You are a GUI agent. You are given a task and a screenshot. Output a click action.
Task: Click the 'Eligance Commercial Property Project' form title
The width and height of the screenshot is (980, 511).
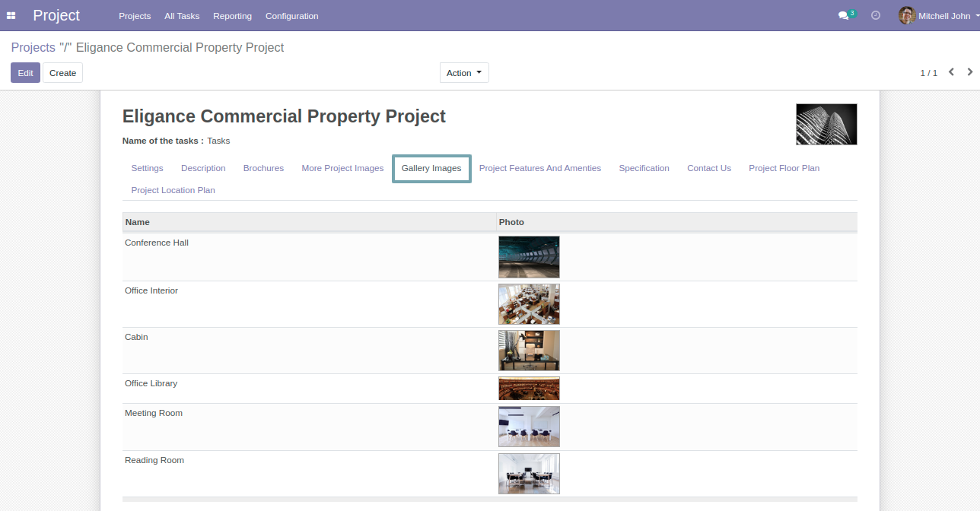tap(284, 116)
